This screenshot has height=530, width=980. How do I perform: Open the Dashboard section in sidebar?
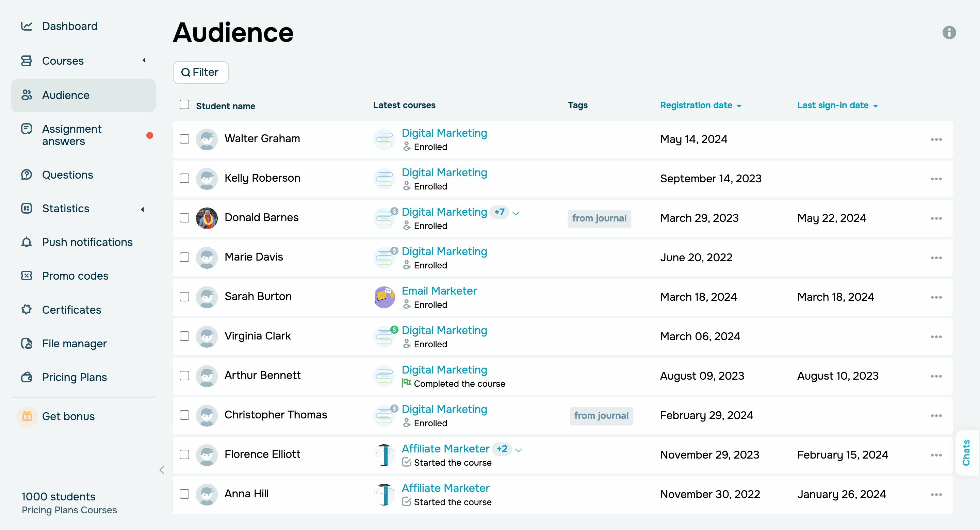coord(70,26)
